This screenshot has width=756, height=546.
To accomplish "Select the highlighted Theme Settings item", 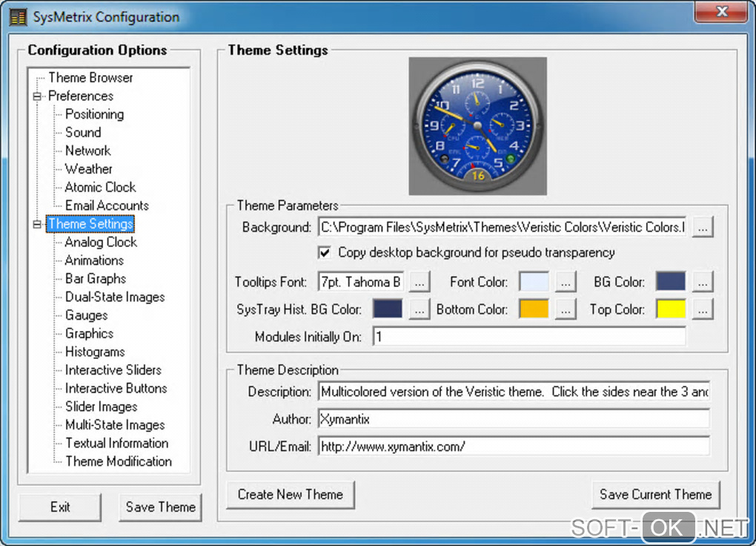I will click(x=90, y=224).
